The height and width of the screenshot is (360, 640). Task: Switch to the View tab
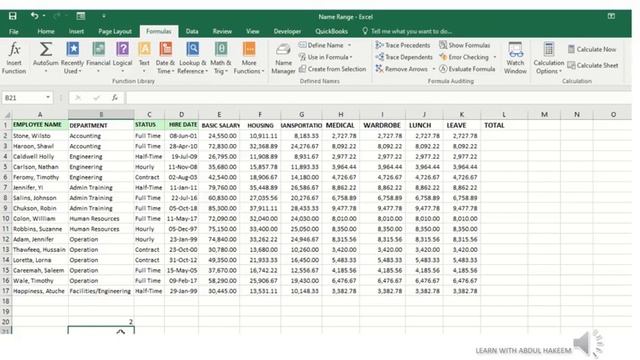point(252,31)
